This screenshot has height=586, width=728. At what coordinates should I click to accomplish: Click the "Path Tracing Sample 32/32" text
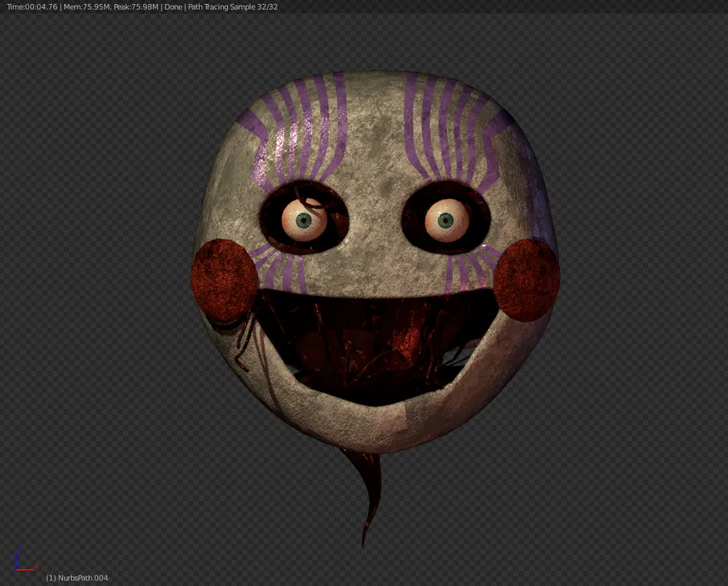click(x=233, y=7)
